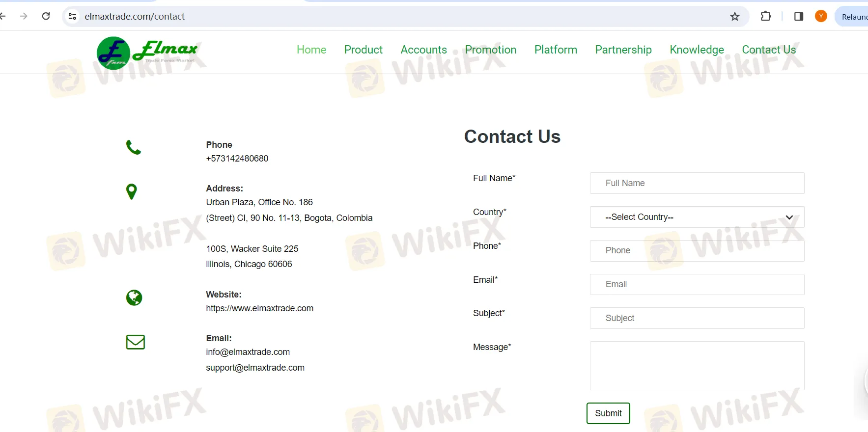Click the green envelope email icon
The image size is (868, 432).
(x=135, y=342)
